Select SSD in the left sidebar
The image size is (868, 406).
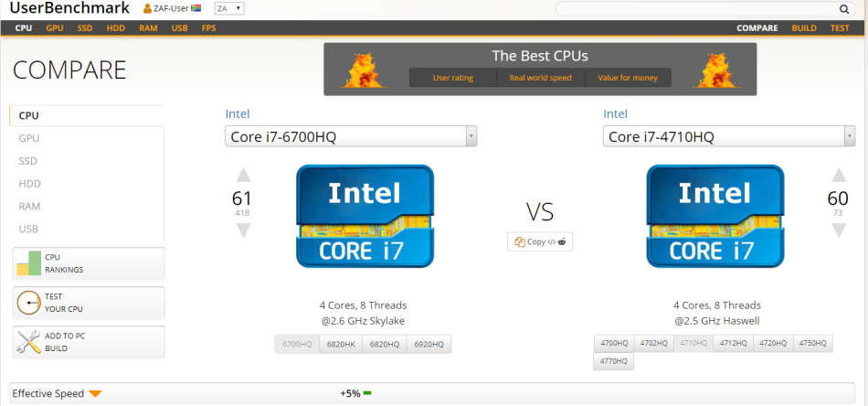click(29, 161)
